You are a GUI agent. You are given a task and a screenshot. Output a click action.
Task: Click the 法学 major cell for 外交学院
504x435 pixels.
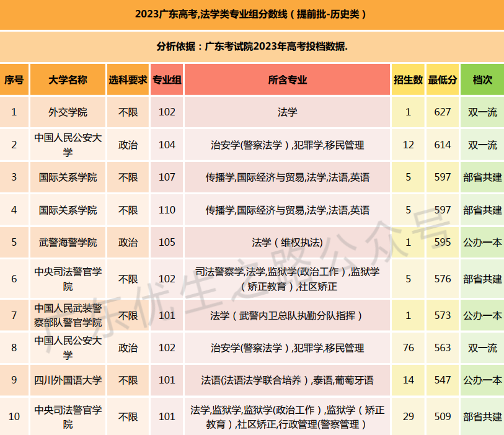[288, 112]
